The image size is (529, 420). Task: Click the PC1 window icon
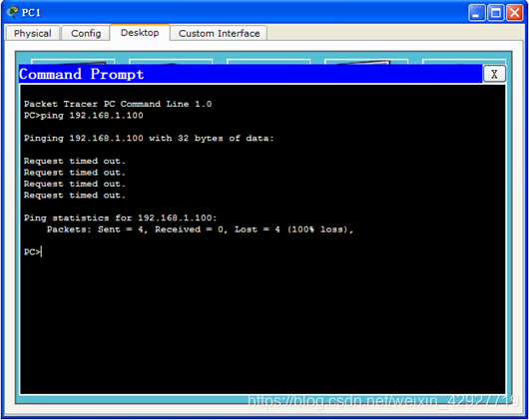click(x=13, y=12)
